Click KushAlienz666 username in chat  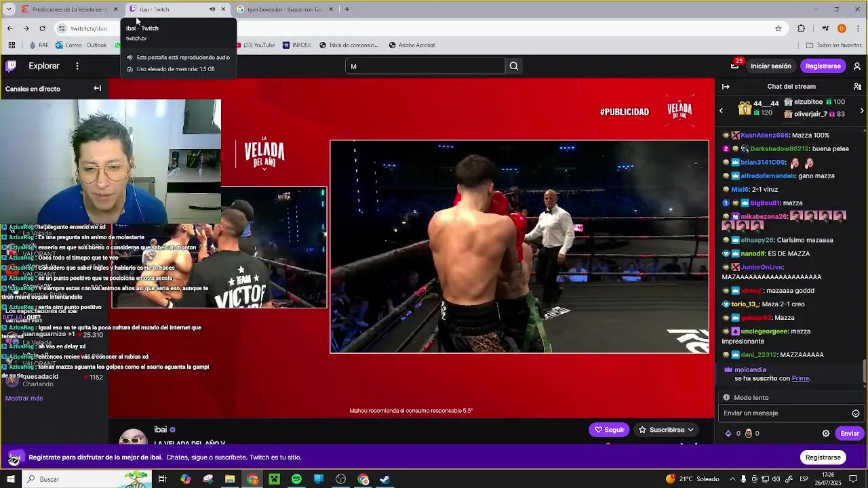coord(764,136)
